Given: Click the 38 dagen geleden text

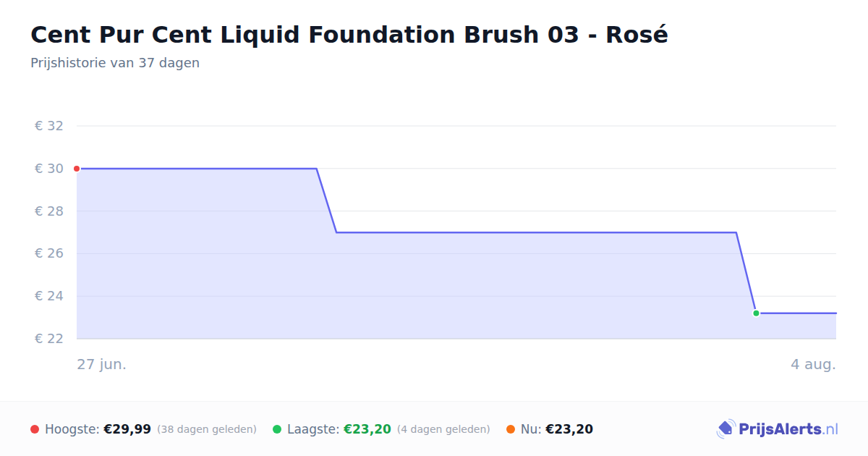Looking at the screenshot, I should 207,429.
